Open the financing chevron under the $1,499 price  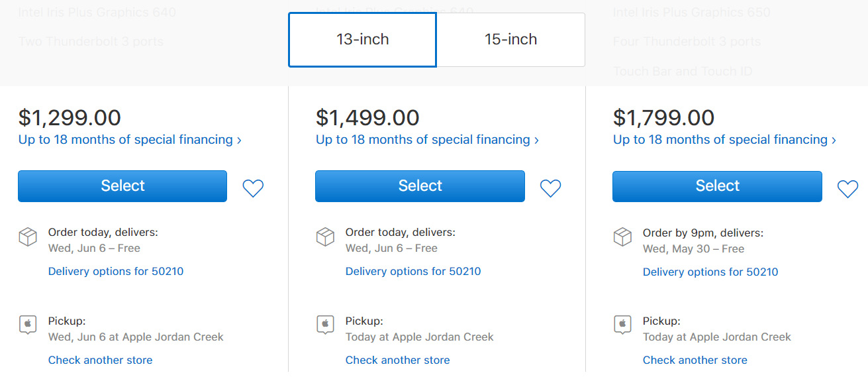click(x=427, y=139)
